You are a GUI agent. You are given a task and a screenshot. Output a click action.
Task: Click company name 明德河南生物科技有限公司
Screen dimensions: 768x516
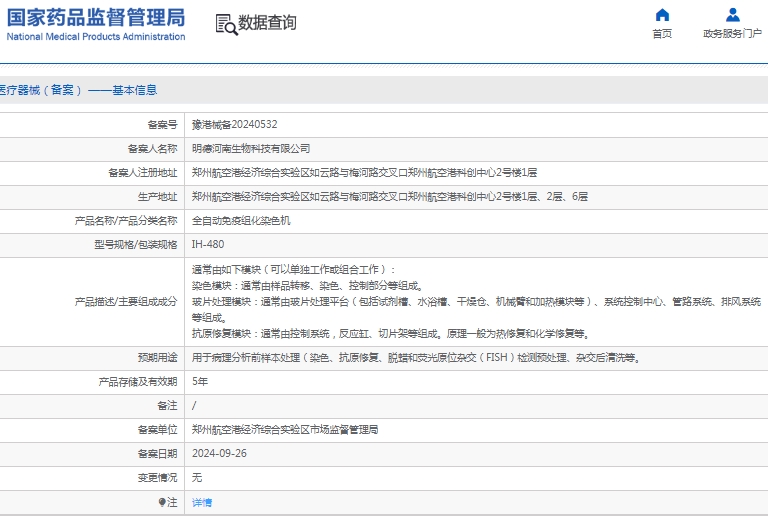pos(251,149)
